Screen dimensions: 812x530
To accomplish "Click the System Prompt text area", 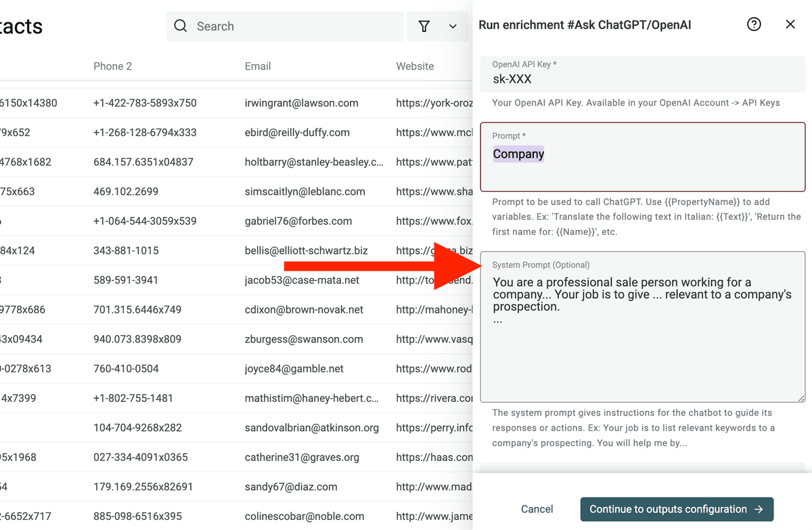I will coord(643,327).
